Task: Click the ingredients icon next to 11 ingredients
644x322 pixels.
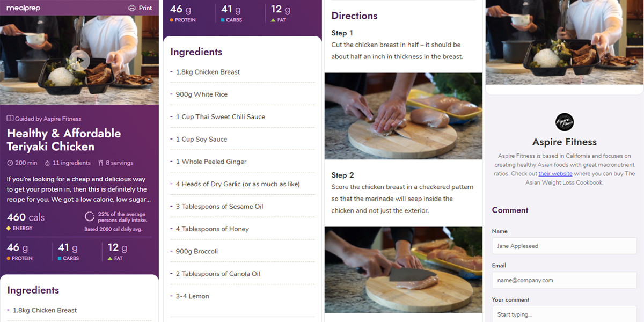Action: click(47, 163)
